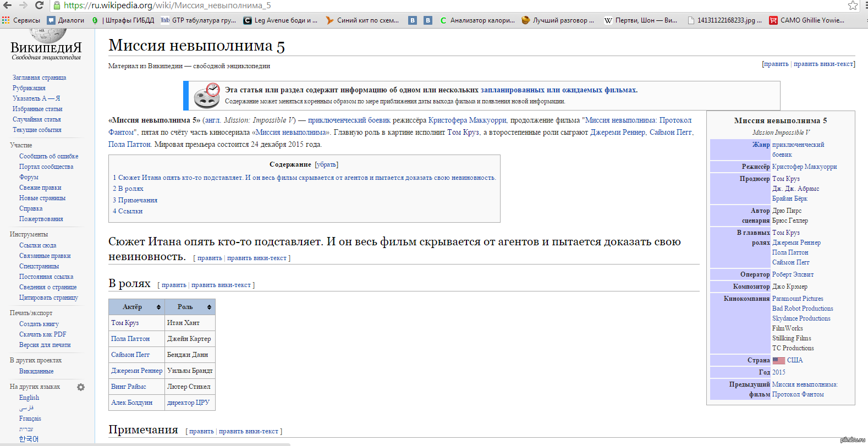Open the page edit link править
Image resolution: width=868 pixels, height=446 pixels.
(776, 64)
